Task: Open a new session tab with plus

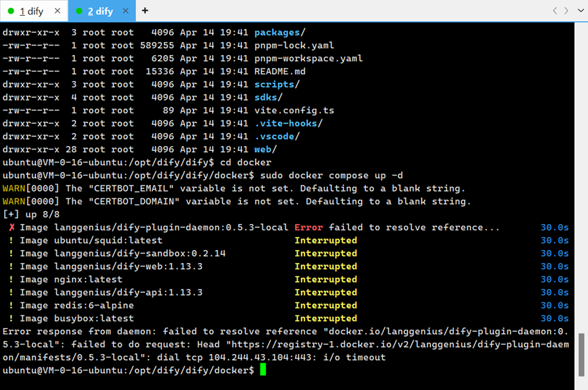Action: (x=145, y=10)
